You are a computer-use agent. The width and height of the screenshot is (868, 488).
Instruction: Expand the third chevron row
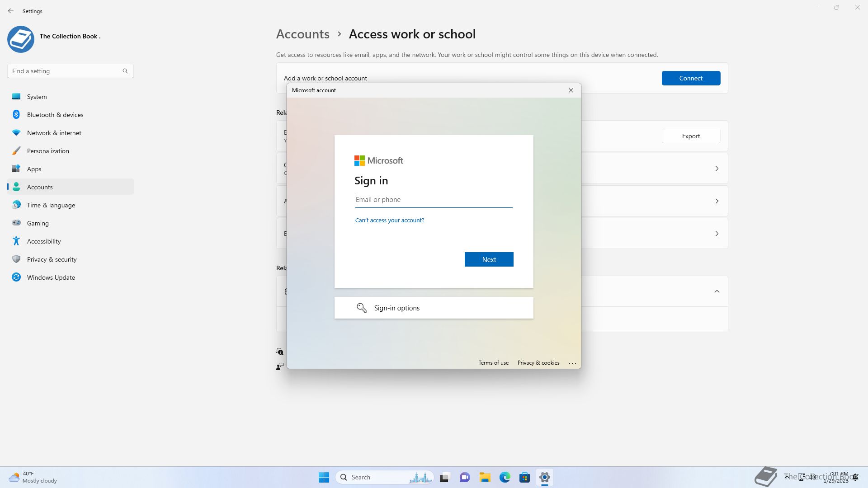[717, 234]
